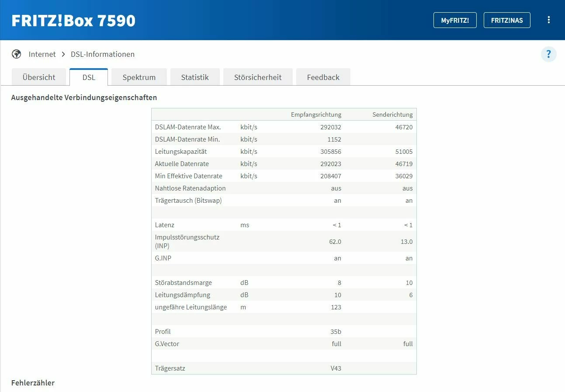Select the value 292032

(330, 127)
